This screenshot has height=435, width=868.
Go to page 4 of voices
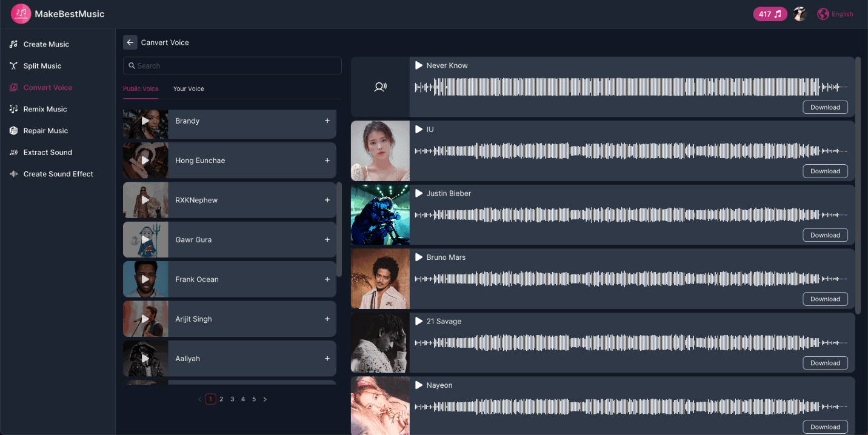pyautogui.click(x=243, y=399)
